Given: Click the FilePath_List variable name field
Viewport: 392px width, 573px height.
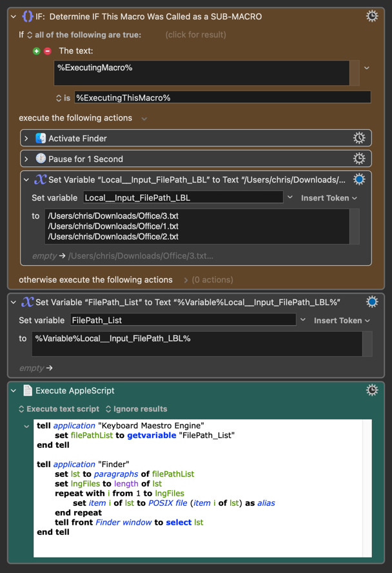Looking at the screenshot, I should tap(183, 320).
